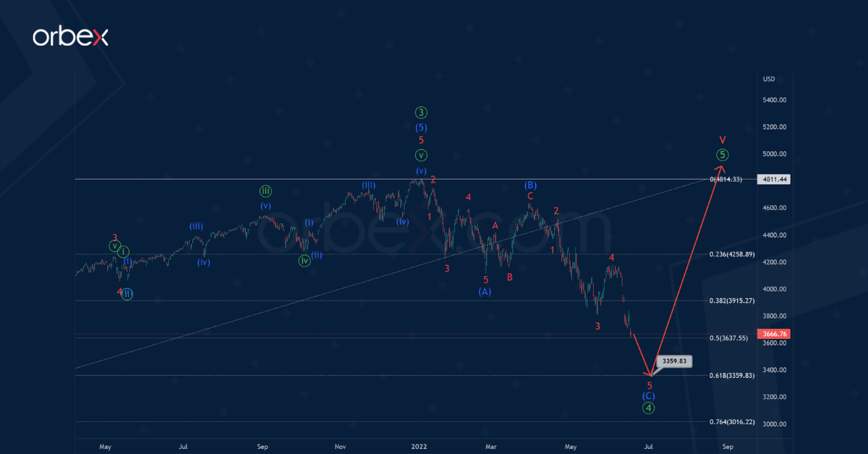Select the 4811.44 price tag on axis
The image size is (868, 454).
(773, 179)
